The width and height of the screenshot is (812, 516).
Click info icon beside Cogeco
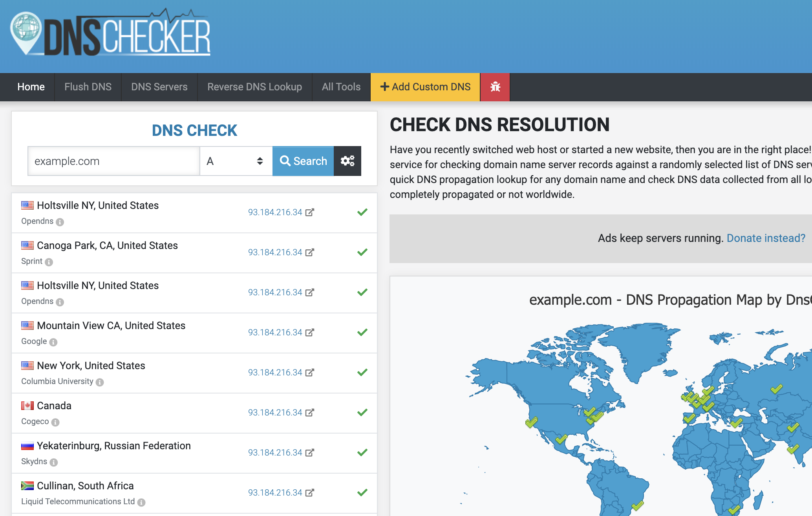[x=55, y=422]
